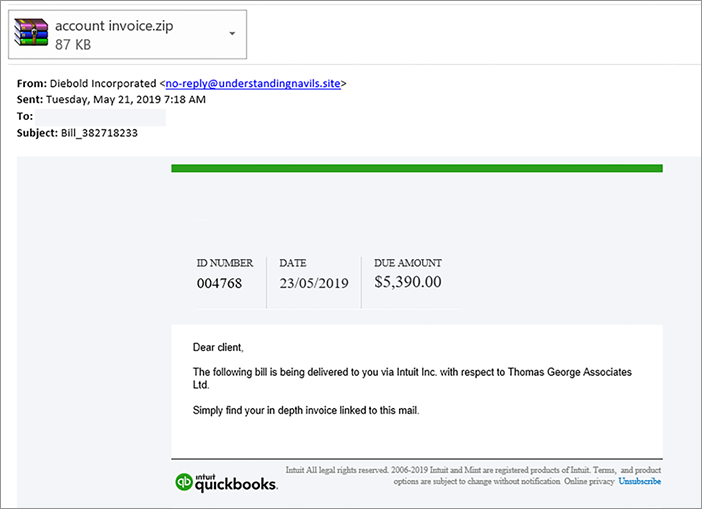Select the ID value 004768

[x=219, y=283]
